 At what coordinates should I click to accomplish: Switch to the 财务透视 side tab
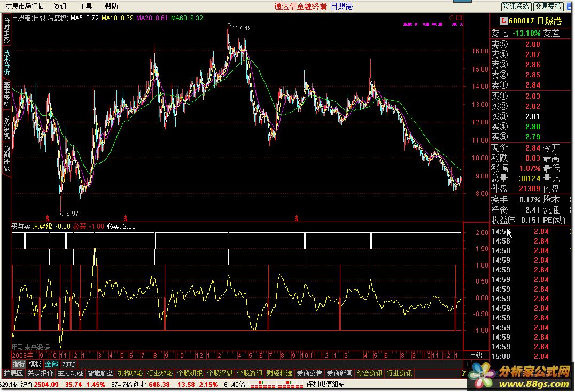coord(6,126)
